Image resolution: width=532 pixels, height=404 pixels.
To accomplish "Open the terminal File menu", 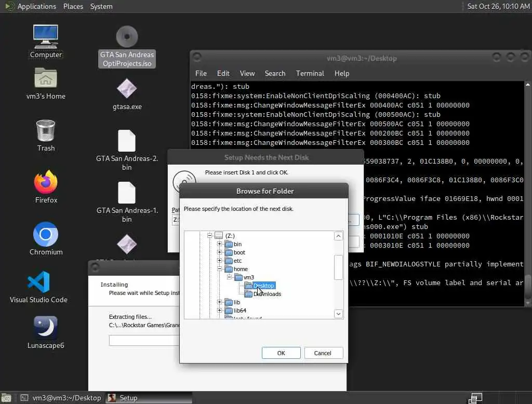I will point(201,73).
